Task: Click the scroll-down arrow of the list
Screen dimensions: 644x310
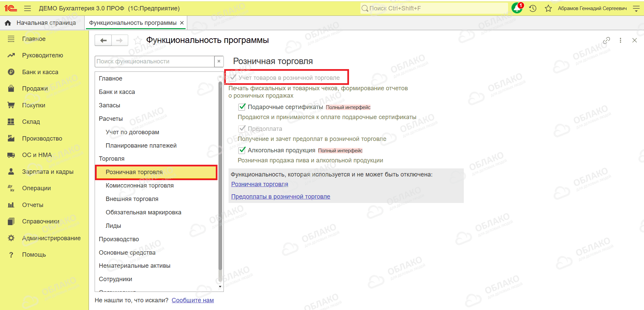Action: coord(220,287)
